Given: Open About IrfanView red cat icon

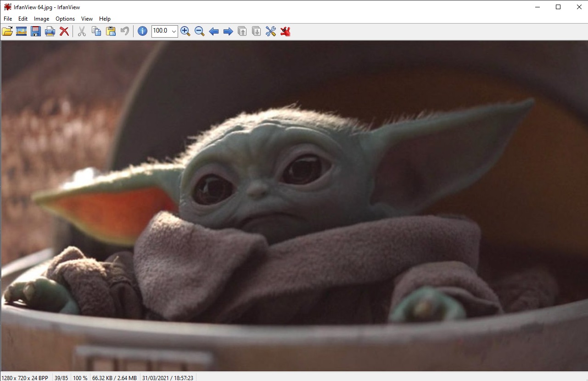Looking at the screenshot, I should 286,31.
